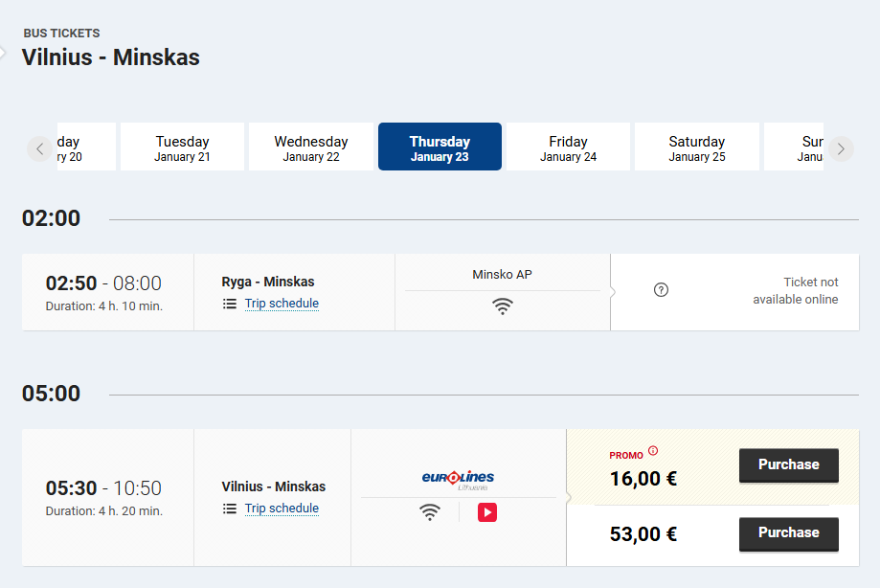Select the Tuesday January 21 tab
880x588 pixels.
[x=182, y=147]
